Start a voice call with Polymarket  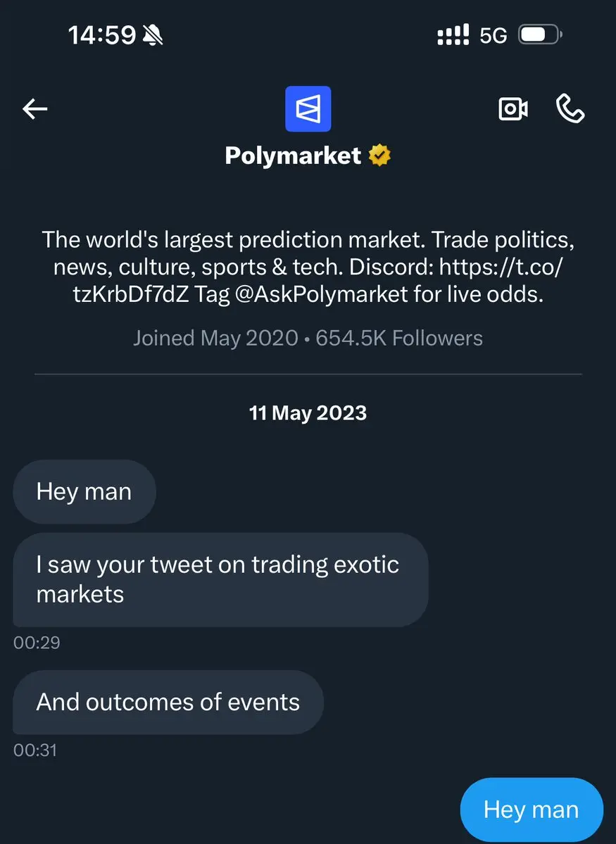click(570, 108)
